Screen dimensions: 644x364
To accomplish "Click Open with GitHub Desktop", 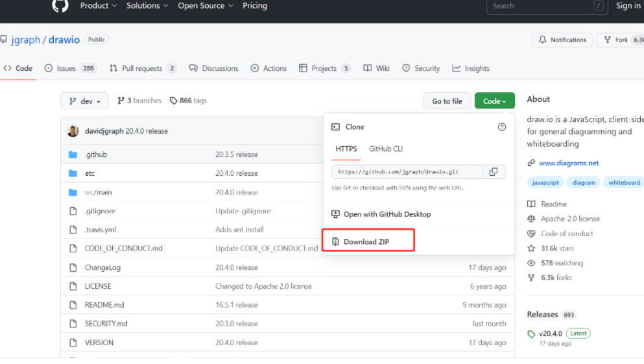I will pyautogui.click(x=387, y=214).
